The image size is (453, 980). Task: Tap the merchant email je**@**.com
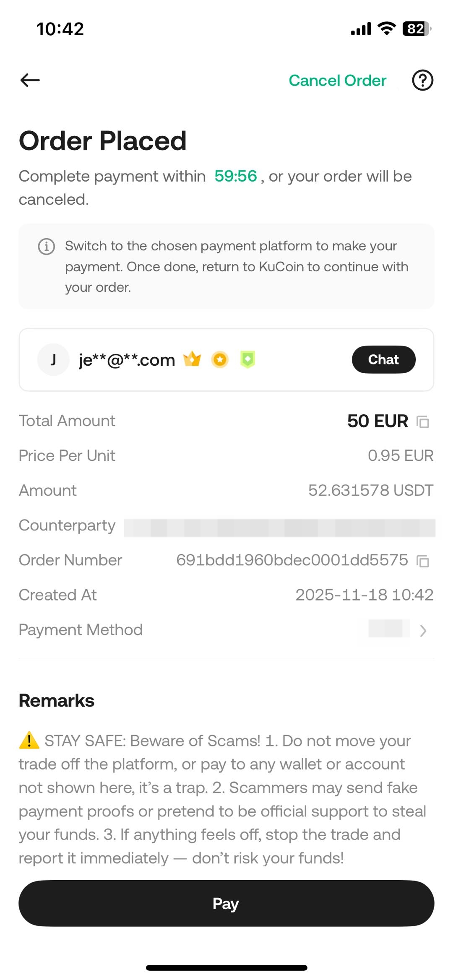(x=127, y=360)
